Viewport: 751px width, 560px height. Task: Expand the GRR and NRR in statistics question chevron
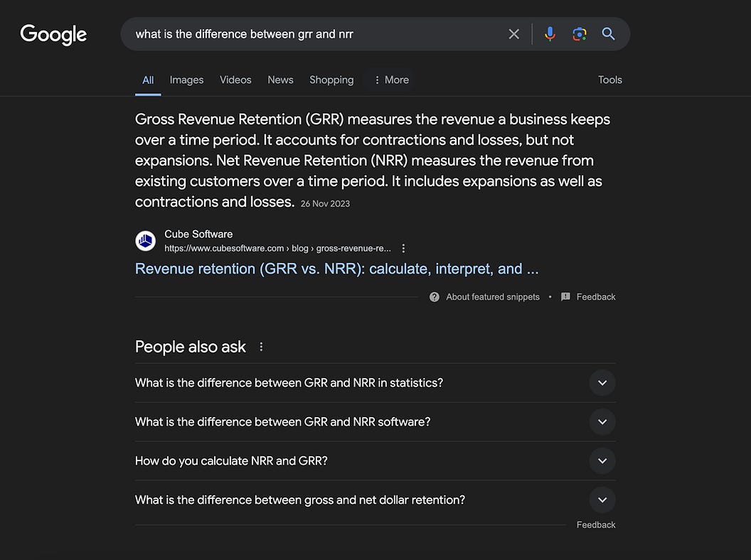coord(602,383)
